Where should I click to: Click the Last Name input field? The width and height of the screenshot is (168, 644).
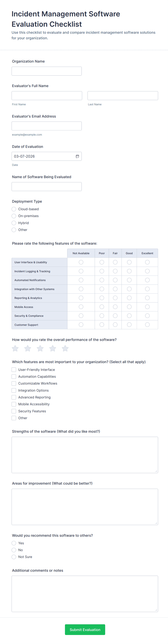tap(123, 96)
